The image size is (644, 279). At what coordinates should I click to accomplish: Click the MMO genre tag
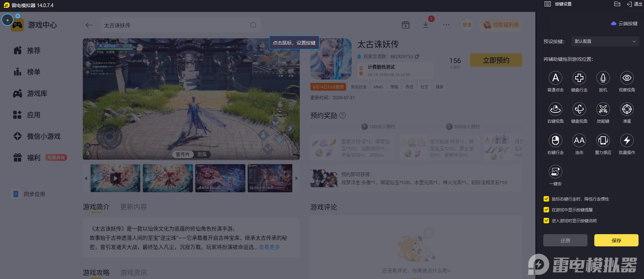coord(378,87)
